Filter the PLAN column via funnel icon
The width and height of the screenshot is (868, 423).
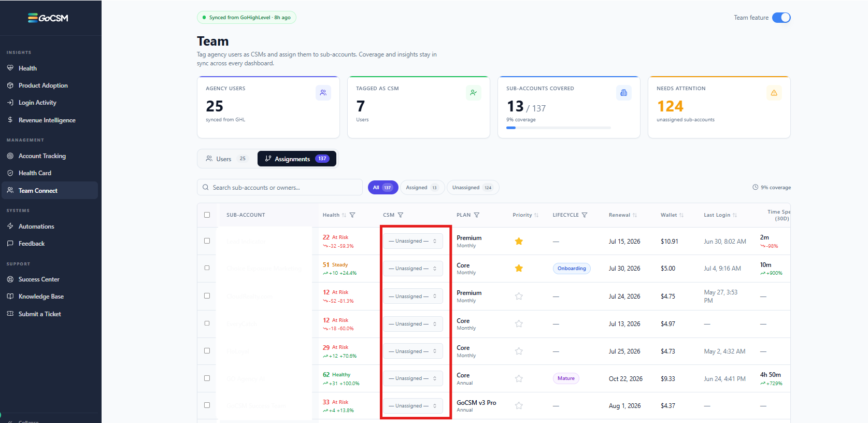click(x=477, y=215)
